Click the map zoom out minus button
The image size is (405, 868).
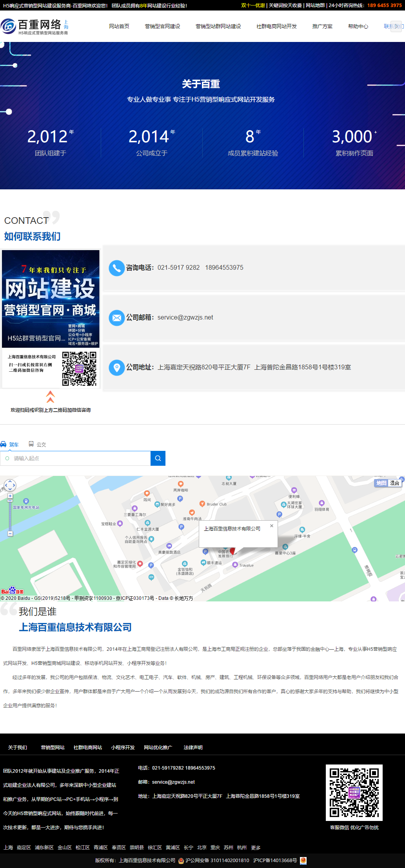10,534
